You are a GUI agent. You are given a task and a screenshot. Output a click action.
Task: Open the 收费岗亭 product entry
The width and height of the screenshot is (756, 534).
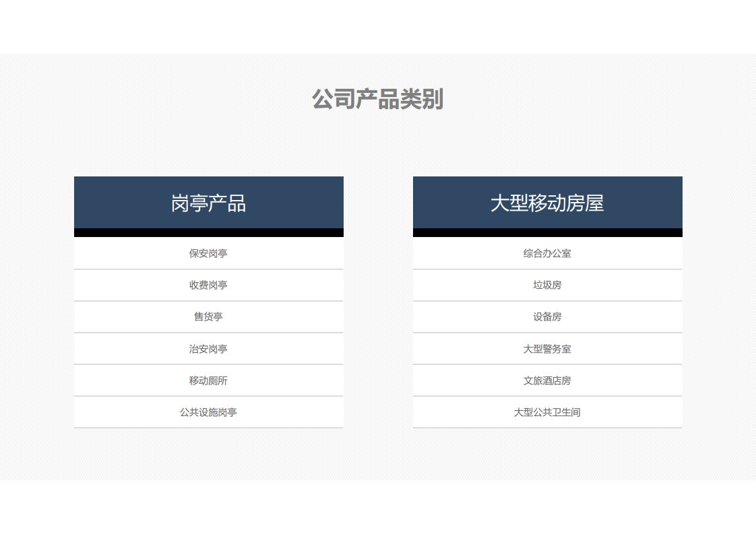208,285
